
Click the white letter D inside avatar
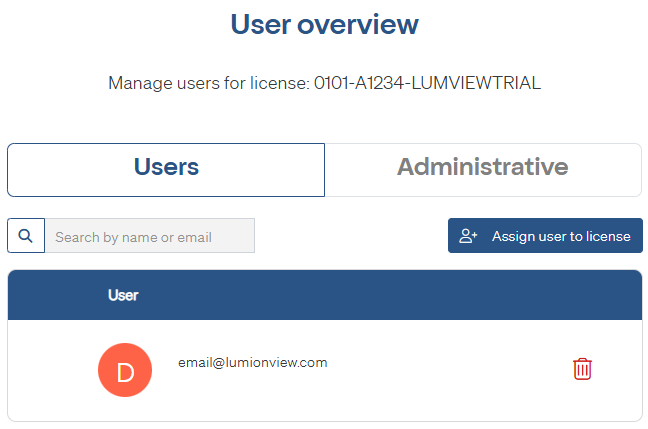[125, 372]
